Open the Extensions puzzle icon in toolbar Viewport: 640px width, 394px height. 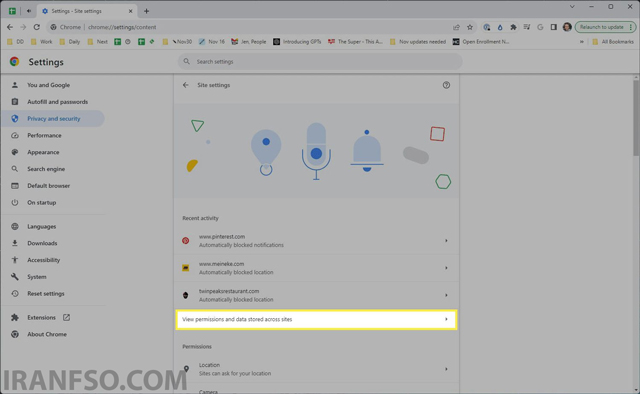click(x=513, y=27)
